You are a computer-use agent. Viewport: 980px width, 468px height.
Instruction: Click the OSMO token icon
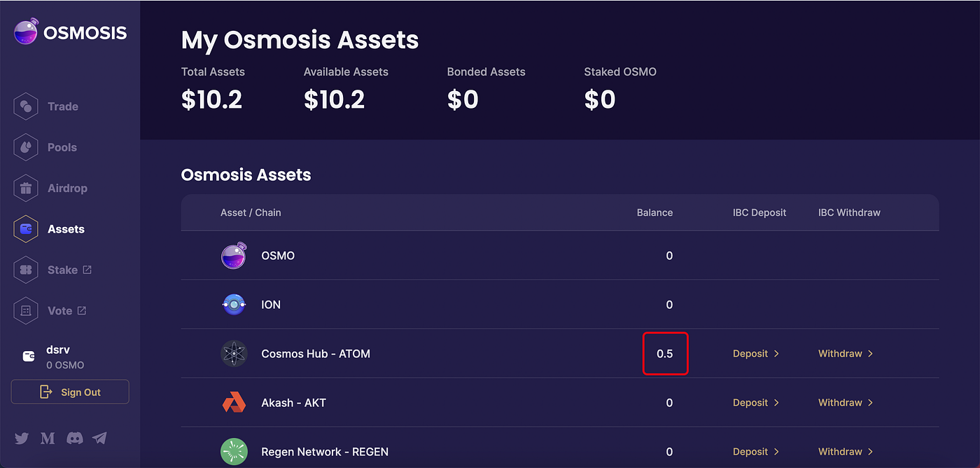(234, 256)
